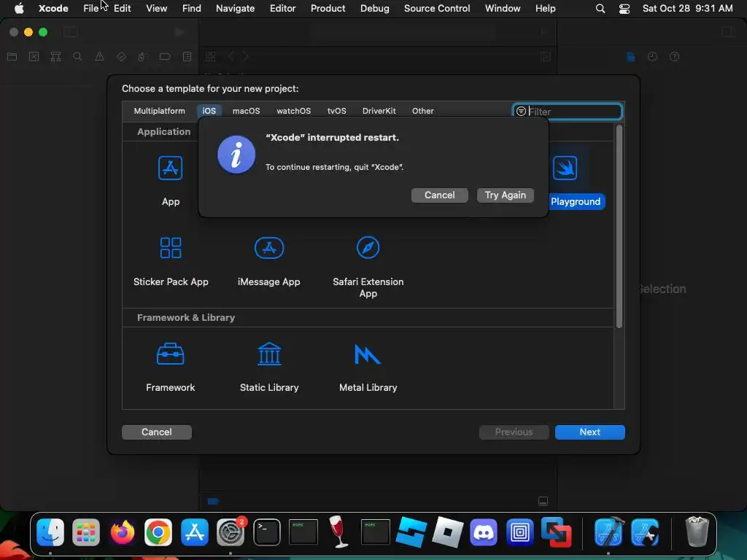Choose the Sticker Pack App template
The height and width of the screenshot is (560, 747).
pos(171,248)
